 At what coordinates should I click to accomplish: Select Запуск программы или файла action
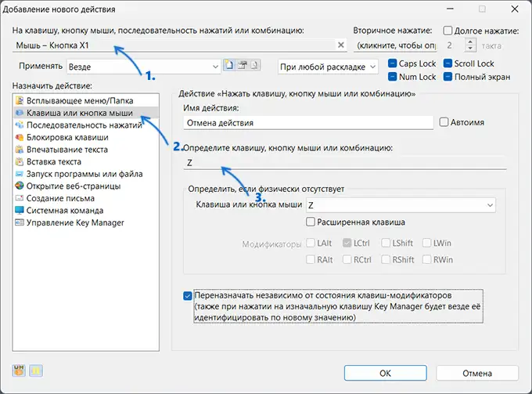(x=84, y=174)
